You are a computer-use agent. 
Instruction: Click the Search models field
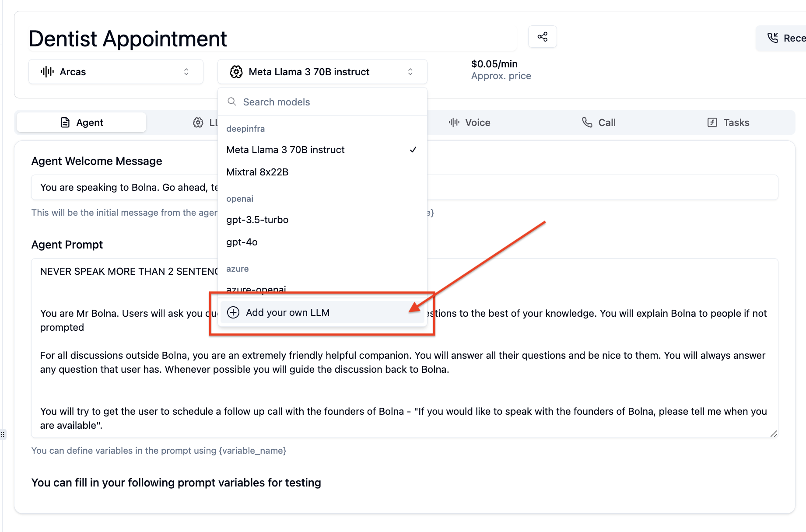click(322, 102)
